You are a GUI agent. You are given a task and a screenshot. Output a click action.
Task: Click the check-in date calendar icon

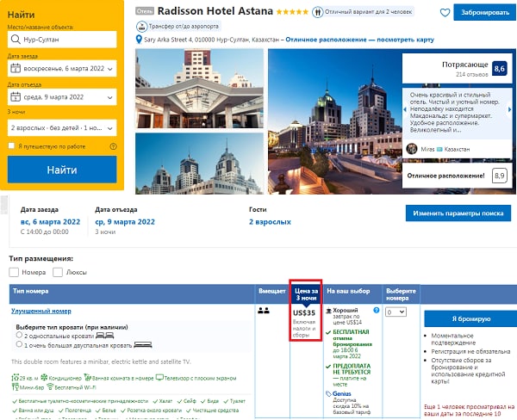point(16,68)
